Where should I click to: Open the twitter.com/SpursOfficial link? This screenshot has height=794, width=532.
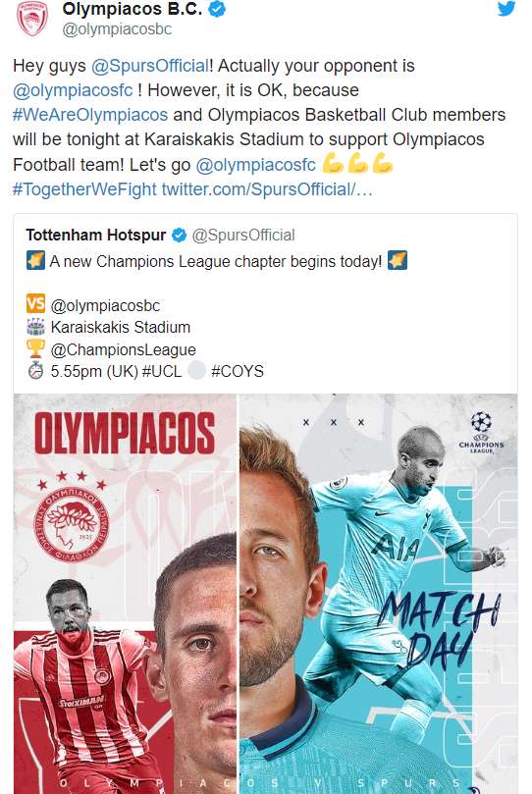(x=267, y=189)
